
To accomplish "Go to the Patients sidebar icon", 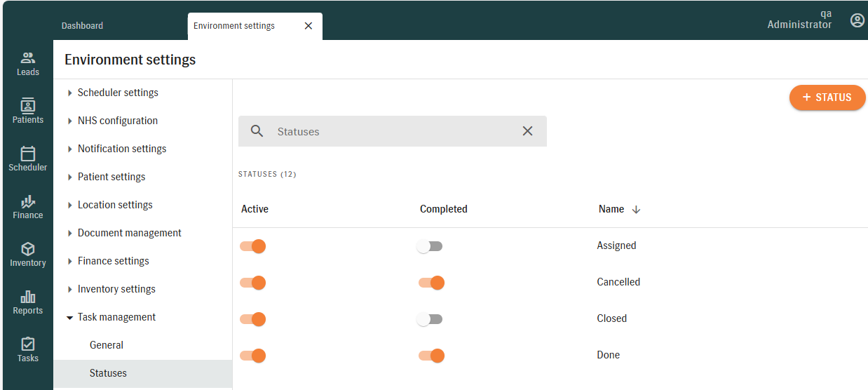I will [x=28, y=107].
